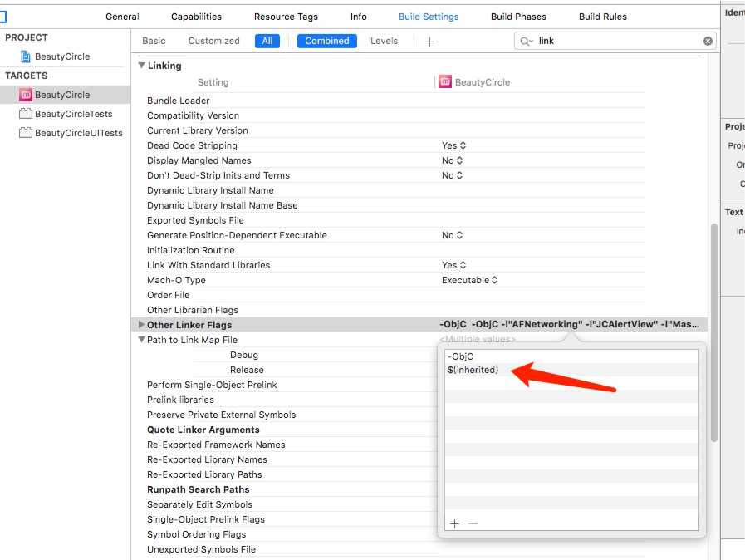Select the Info tab
This screenshot has width=745, height=560.
(358, 17)
